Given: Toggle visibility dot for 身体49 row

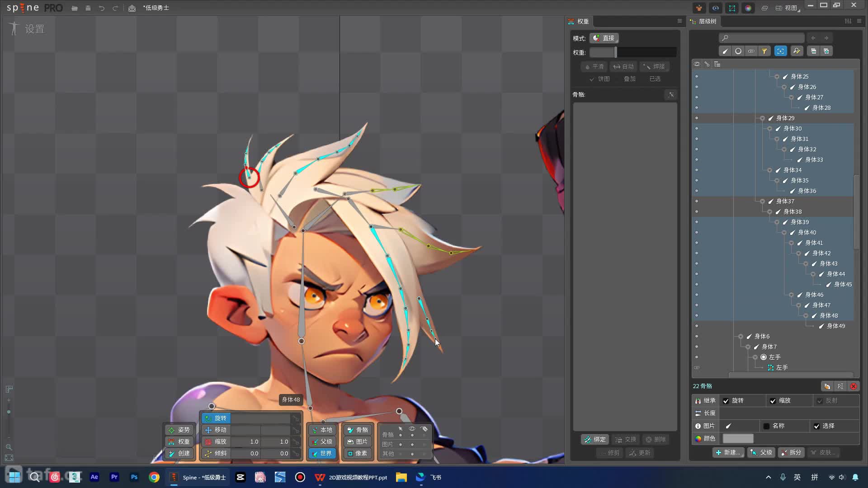Looking at the screenshot, I should (697, 326).
